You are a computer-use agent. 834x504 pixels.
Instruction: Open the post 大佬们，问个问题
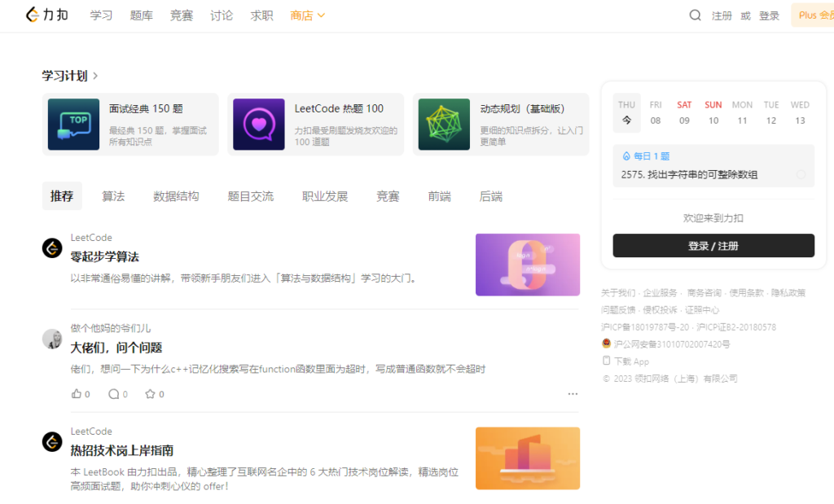pos(116,348)
